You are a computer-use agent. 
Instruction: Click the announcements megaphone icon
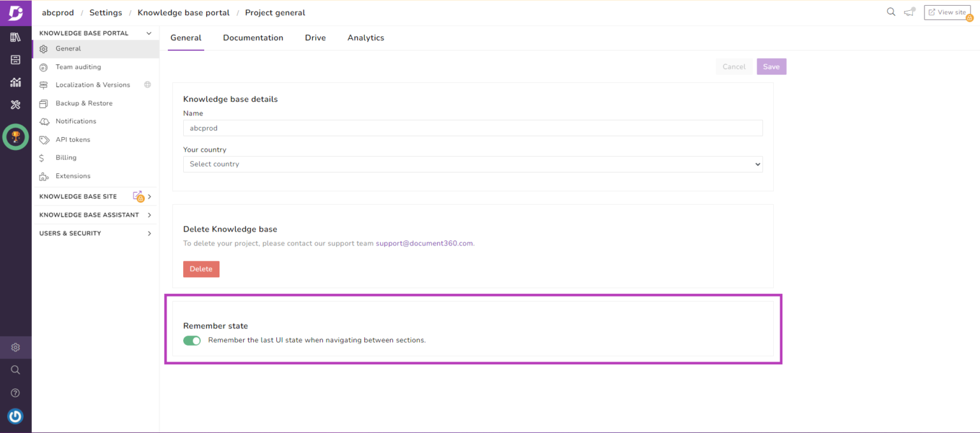[x=909, y=12]
